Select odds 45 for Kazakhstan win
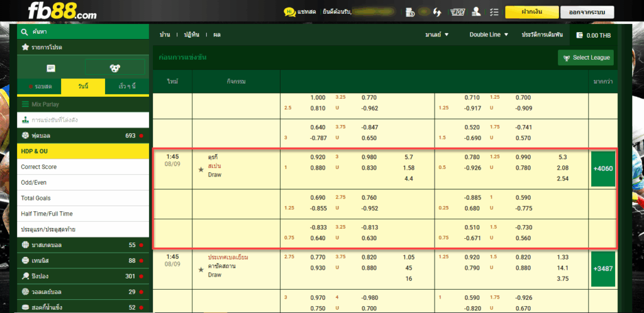Screen dimensions: 644x313 pyautogui.click(x=409, y=268)
